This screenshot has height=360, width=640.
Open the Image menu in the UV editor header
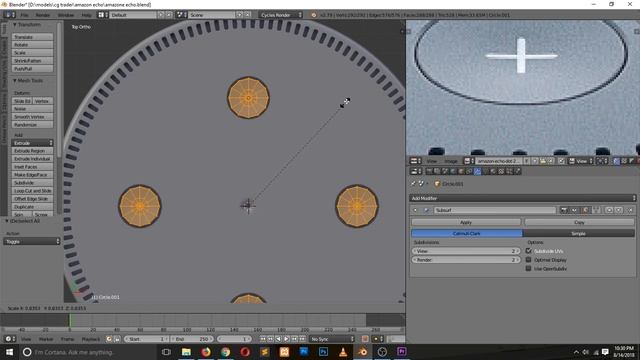point(451,161)
